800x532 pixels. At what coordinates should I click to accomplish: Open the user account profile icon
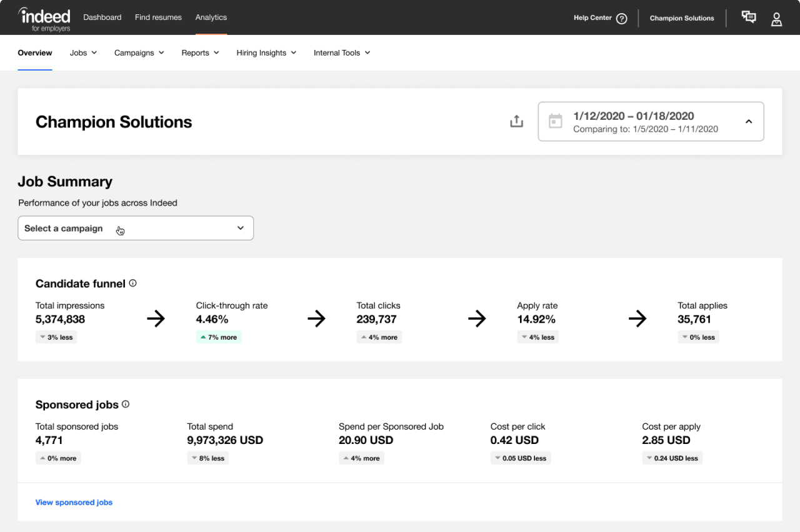point(776,19)
